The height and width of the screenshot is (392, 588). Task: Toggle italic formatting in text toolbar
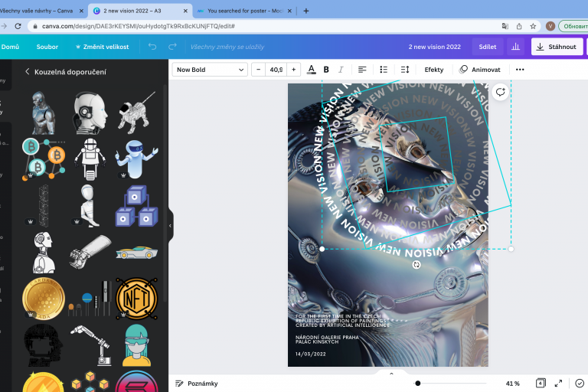click(x=341, y=70)
